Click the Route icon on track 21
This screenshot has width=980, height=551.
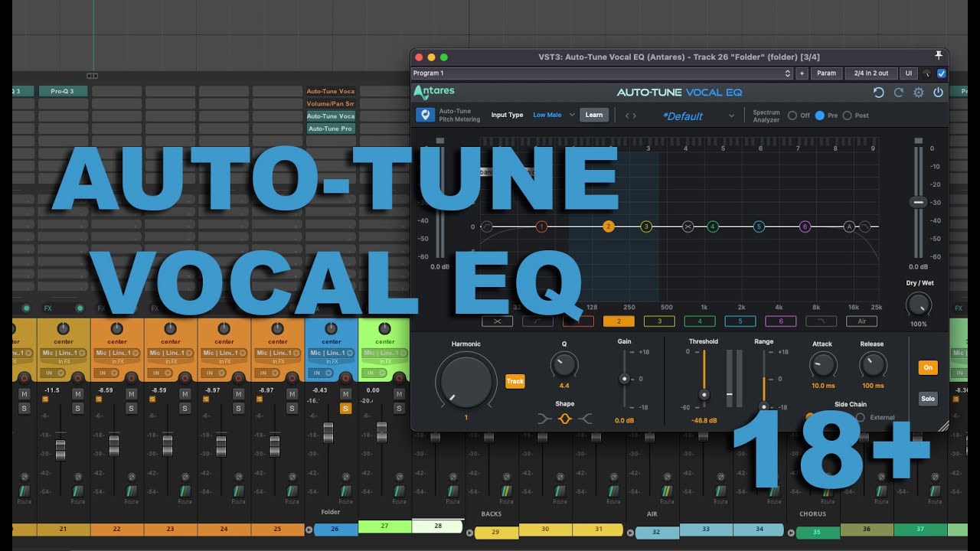click(77, 491)
